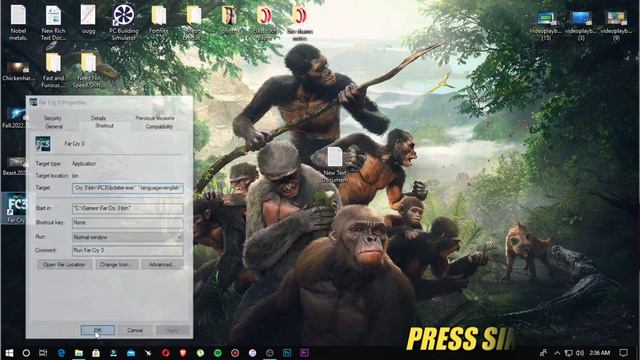640x360 pixels.
Task: Open the Advanced shortcut options
Action: 162,265
